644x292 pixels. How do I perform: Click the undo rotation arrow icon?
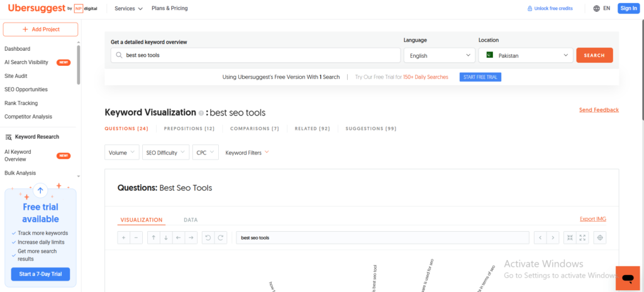[x=208, y=238]
